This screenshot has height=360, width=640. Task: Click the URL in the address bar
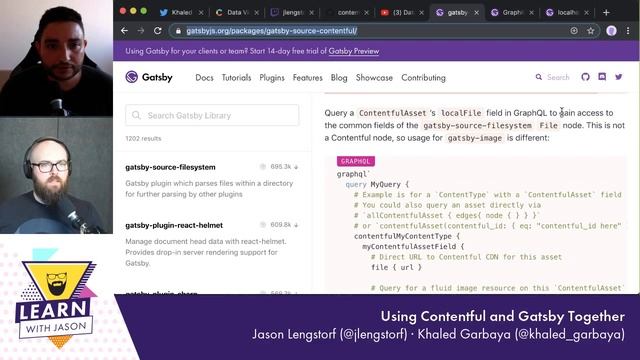pyautogui.click(x=272, y=31)
